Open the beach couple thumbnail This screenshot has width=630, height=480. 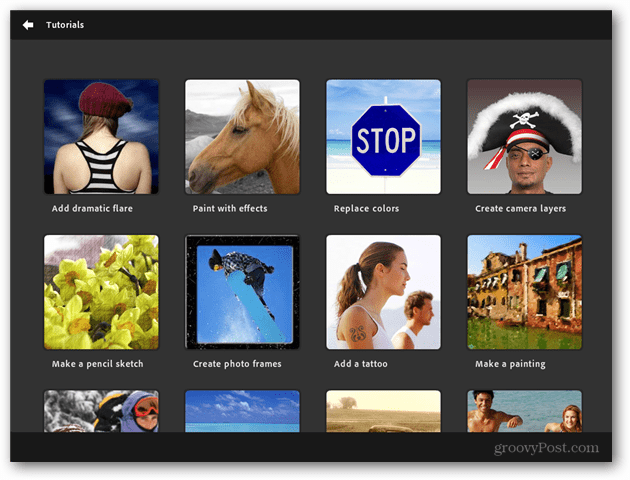click(x=524, y=411)
